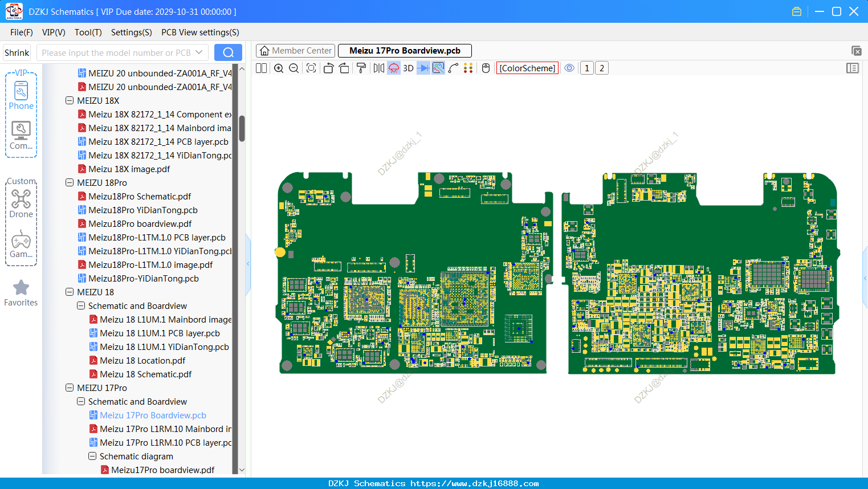Viewport: 868px width, 489px height.
Task: Collapse the MEIZU 18X tree node
Action: 70,100
